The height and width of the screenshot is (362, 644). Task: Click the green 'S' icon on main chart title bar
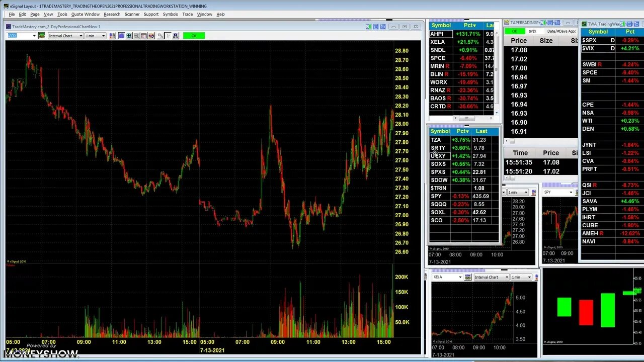368,27
